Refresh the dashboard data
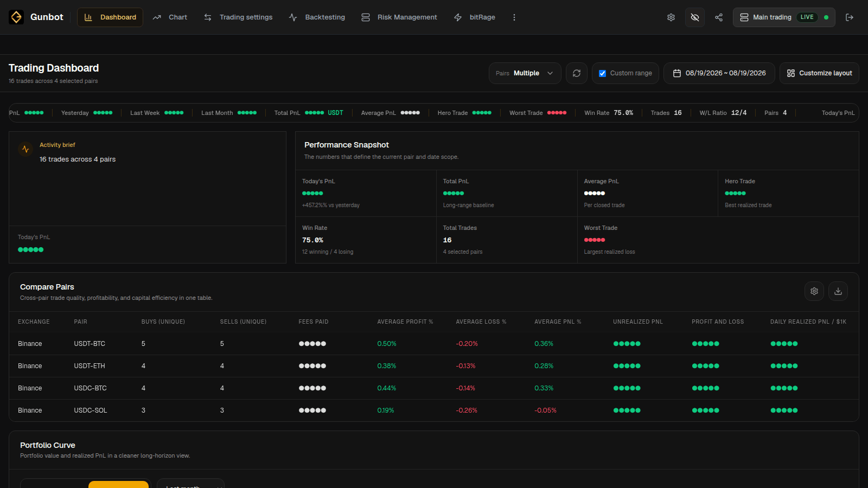868x488 pixels. (577, 73)
